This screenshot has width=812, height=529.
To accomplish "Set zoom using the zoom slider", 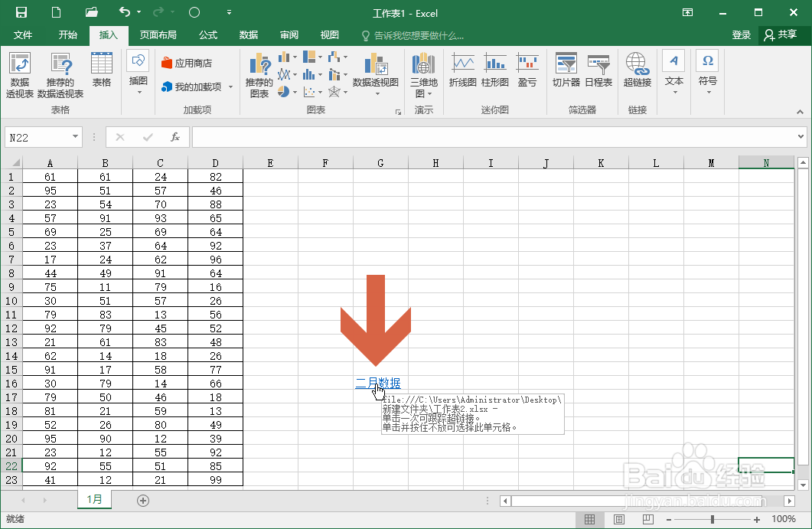I will coord(712,519).
